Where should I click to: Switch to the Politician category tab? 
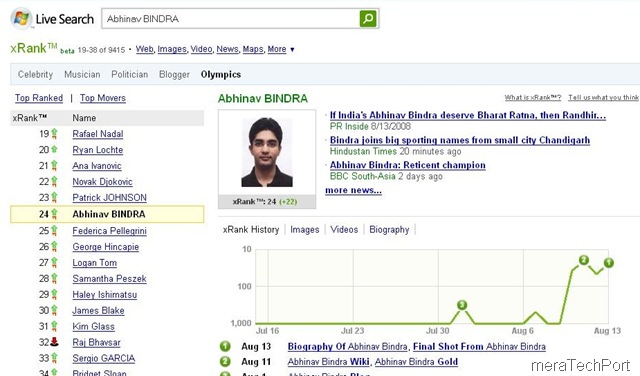point(129,74)
